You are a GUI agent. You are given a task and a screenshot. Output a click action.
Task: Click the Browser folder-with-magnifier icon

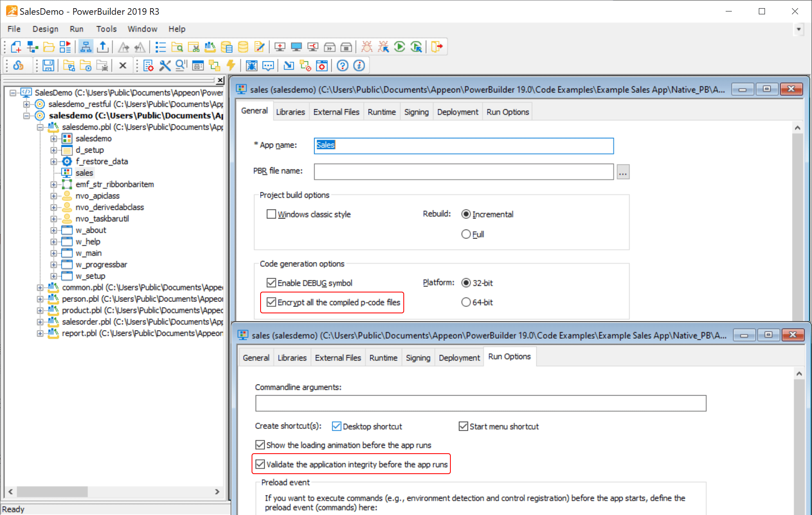[x=177, y=47]
